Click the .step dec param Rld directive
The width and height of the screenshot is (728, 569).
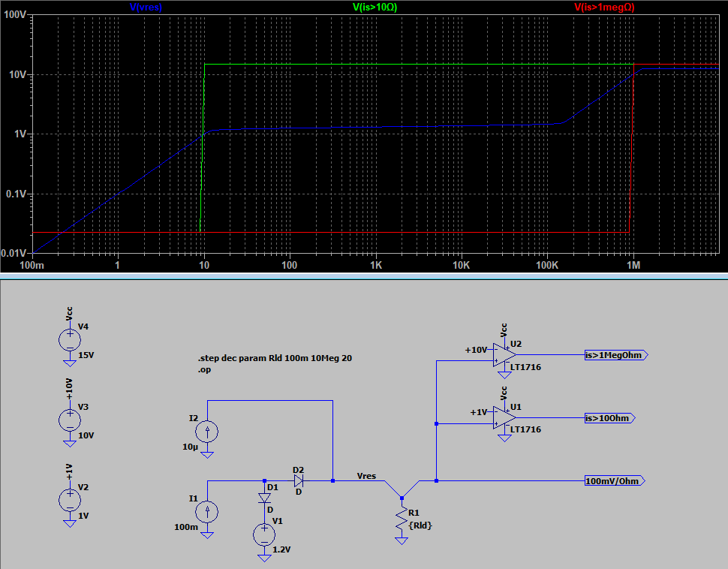(x=275, y=358)
